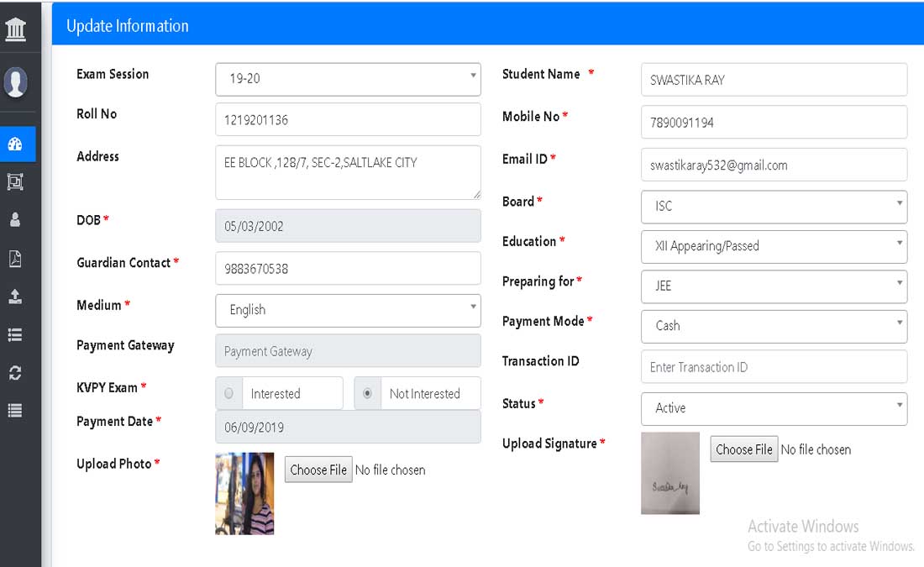Click the institution building logo icon
Screen dimensions: 924x567
coord(16,30)
